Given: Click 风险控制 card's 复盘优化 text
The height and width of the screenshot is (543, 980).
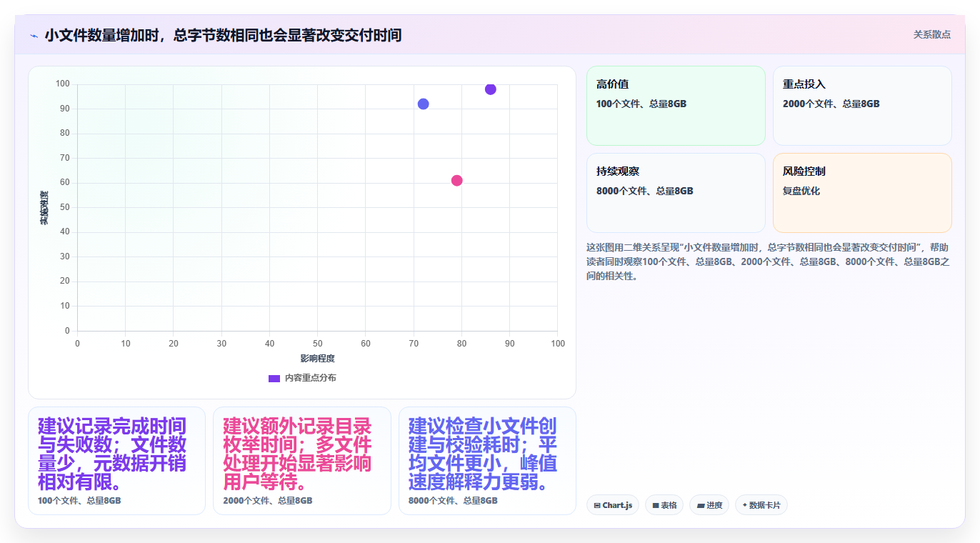Looking at the screenshot, I should pos(801,191).
